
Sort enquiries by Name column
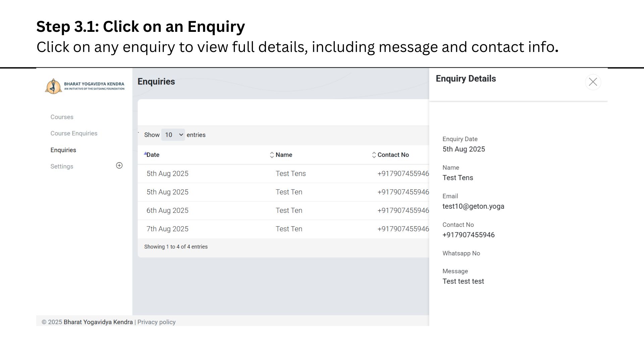tap(272, 155)
